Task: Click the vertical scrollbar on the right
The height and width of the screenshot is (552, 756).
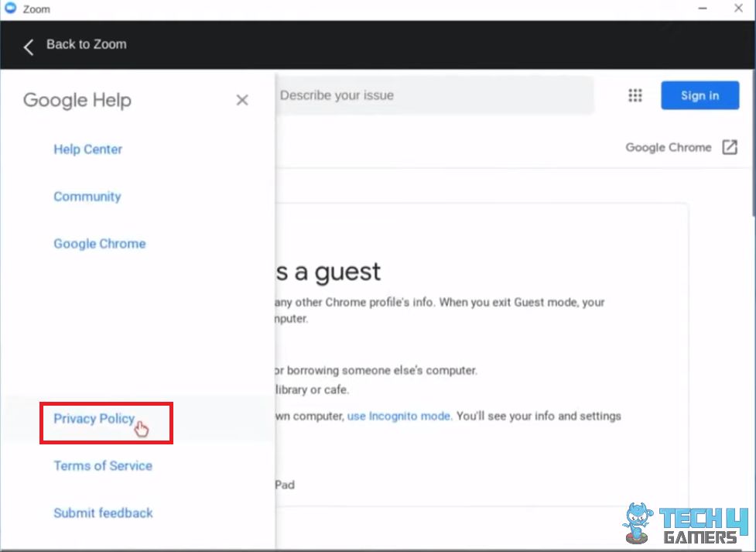Action: (x=753, y=142)
